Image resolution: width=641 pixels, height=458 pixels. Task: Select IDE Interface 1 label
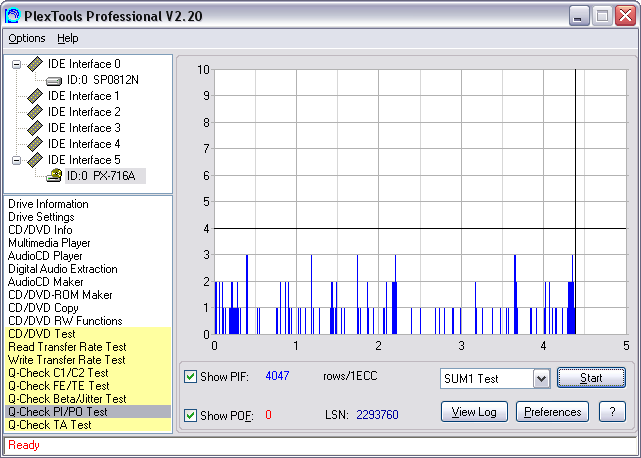[x=84, y=96]
